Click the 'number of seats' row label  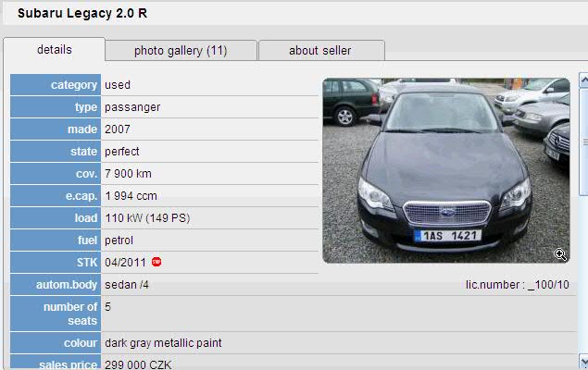click(56, 314)
